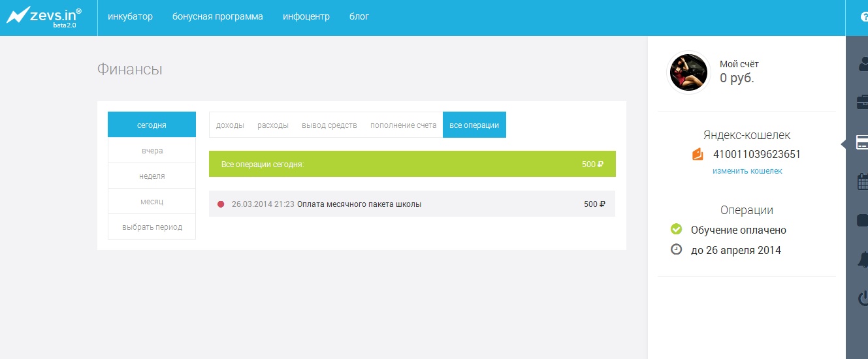
Task: Click the Оплата месячного пакета школы entry
Action: pyautogui.click(x=359, y=204)
